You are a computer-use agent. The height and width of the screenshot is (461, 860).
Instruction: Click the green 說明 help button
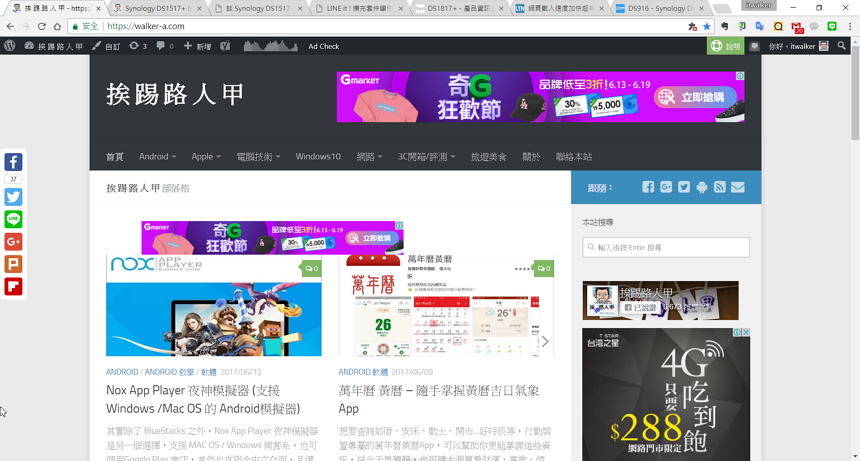coord(725,46)
